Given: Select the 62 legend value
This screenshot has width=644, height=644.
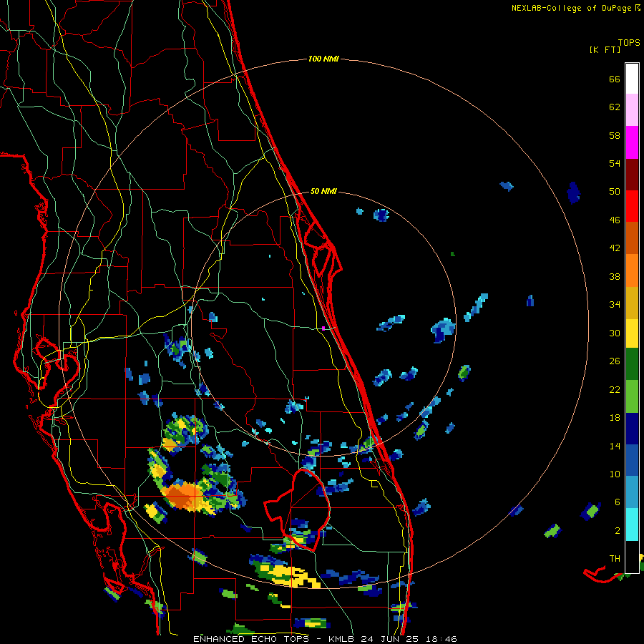Looking at the screenshot, I should (615, 107).
